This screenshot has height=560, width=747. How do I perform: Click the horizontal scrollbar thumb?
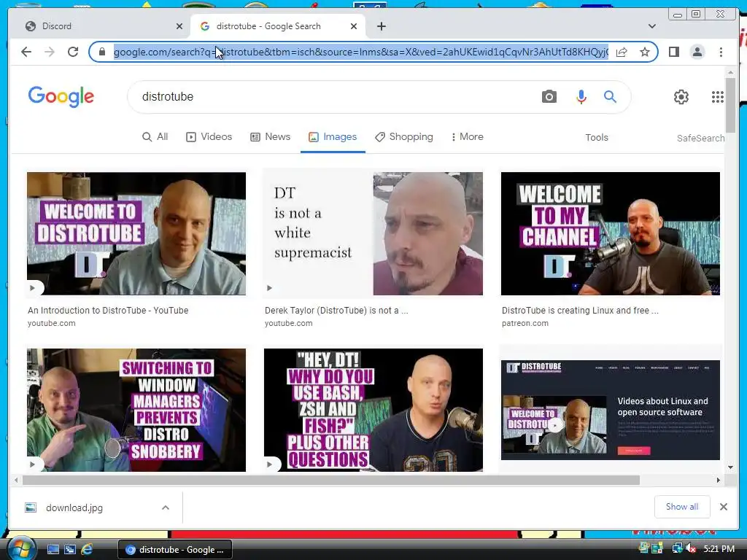click(330, 480)
